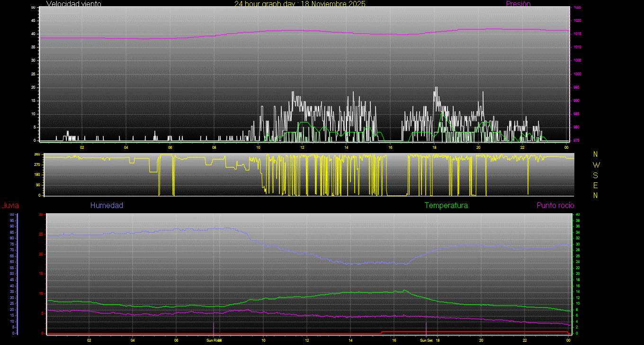Viewport: 644px width, 345px height.
Task: Click hour '22' on the temperature graph axis
Action: pyautogui.click(x=525, y=340)
